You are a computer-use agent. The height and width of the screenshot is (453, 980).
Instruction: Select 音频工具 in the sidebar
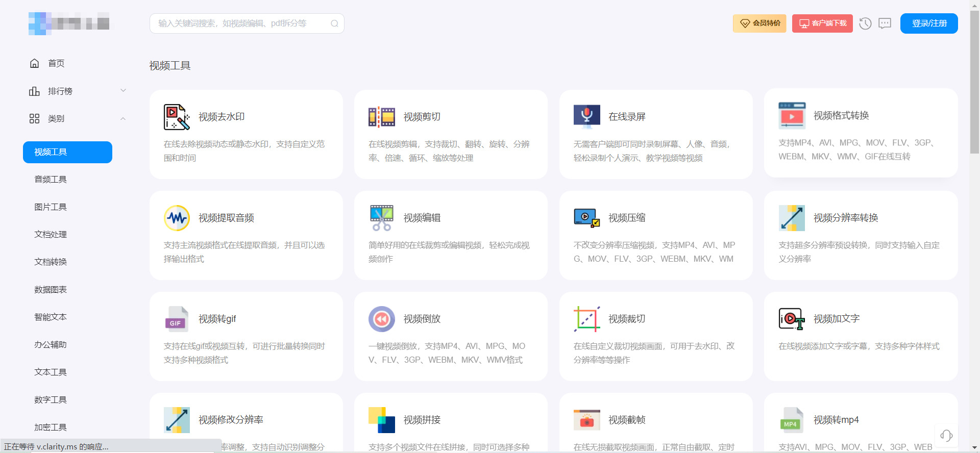click(51, 180)
